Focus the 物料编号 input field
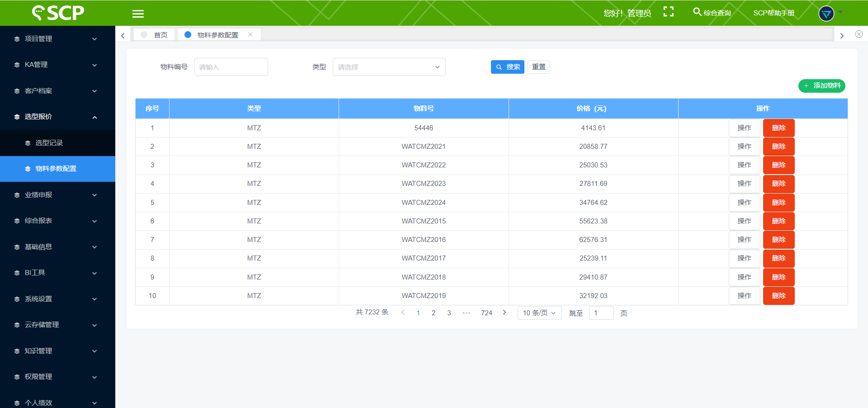Screen dimensions: 868x408 tap(231, 67)
